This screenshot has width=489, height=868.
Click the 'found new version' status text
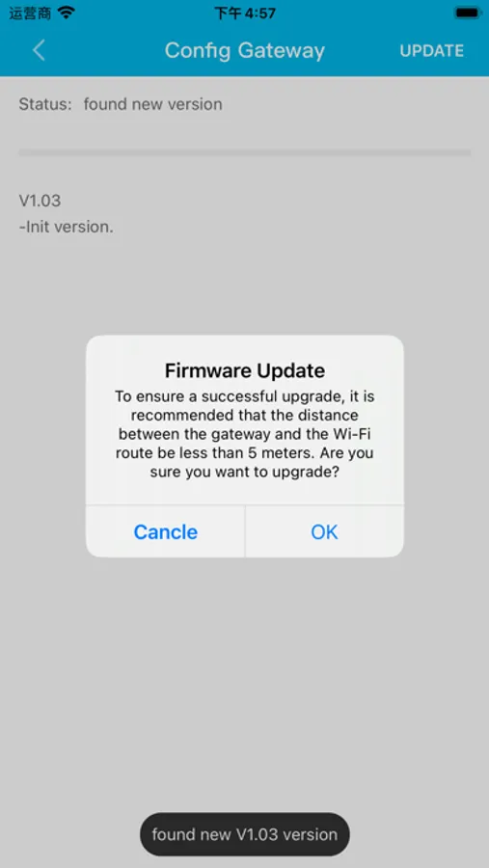(x=152, y=104)
